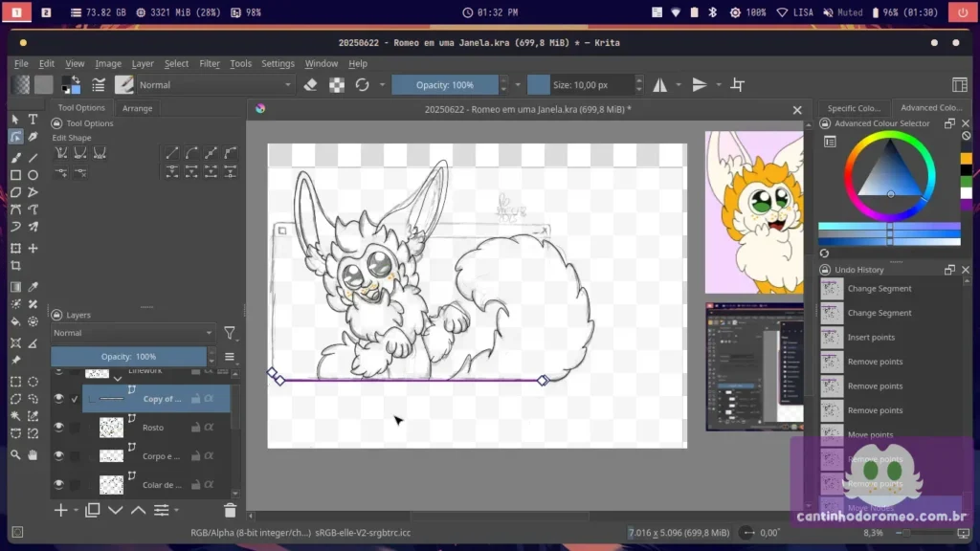
Task: Open the File menu
Action: point(21,64)
